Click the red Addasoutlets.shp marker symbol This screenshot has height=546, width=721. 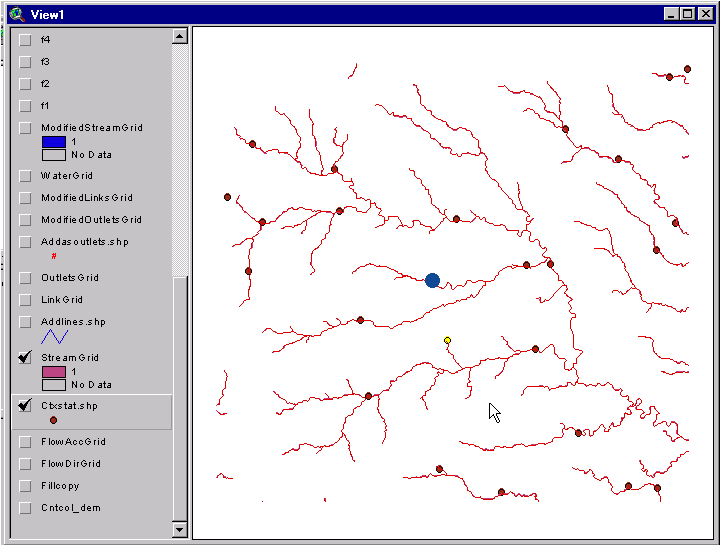coord(54,257)
